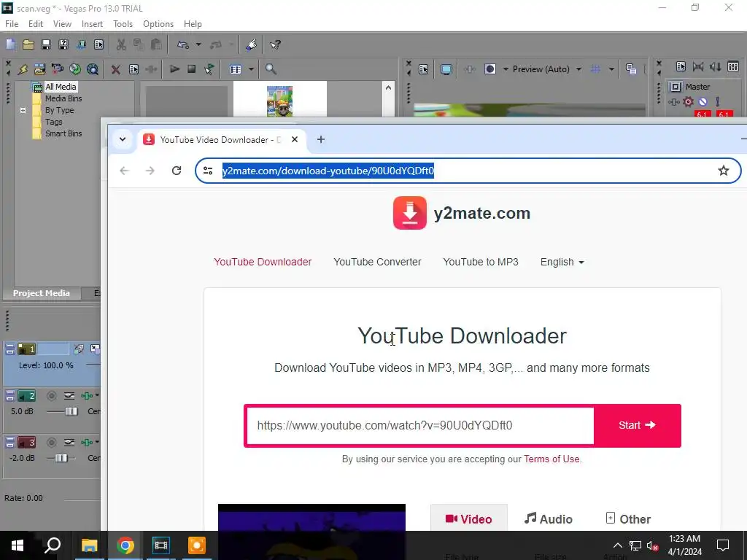
Task: Open the Overlays grid dropdown arrow
Action: pyautogui.click(x=611, y=69)
